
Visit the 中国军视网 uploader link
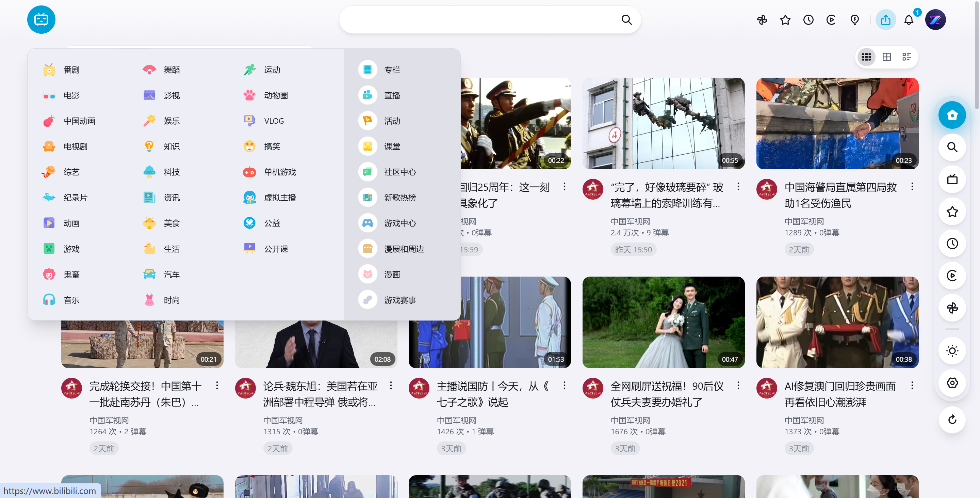[x=804, y=222]
